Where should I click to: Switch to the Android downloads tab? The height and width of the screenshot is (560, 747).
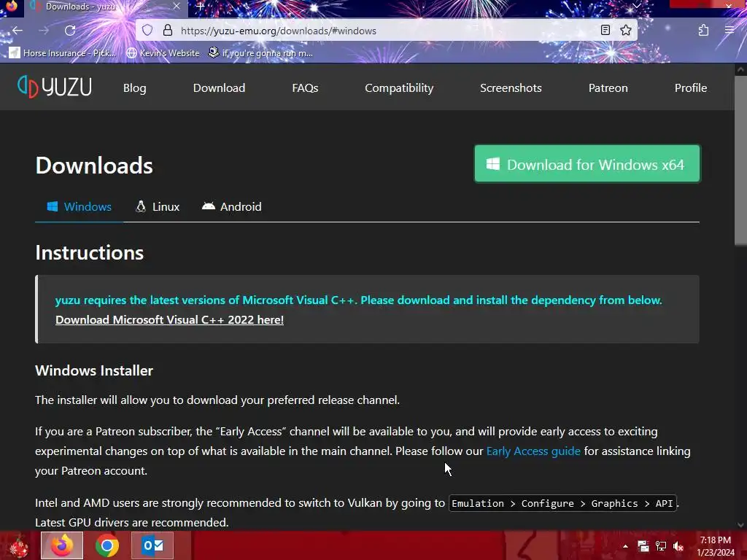(x=232, y=206)
